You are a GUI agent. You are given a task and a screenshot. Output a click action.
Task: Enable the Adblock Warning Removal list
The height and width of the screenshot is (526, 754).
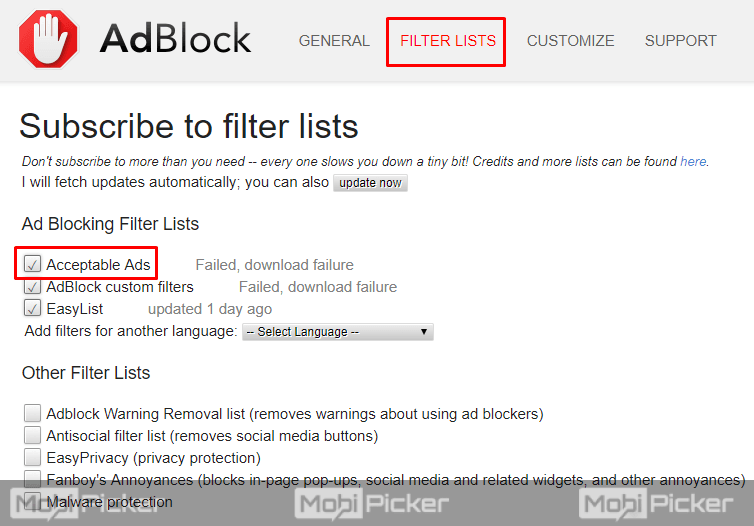click(32, 413)
